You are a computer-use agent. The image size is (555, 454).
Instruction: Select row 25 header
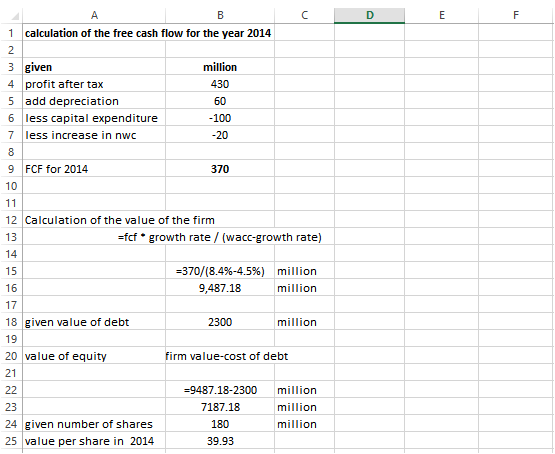coord(11,441)
